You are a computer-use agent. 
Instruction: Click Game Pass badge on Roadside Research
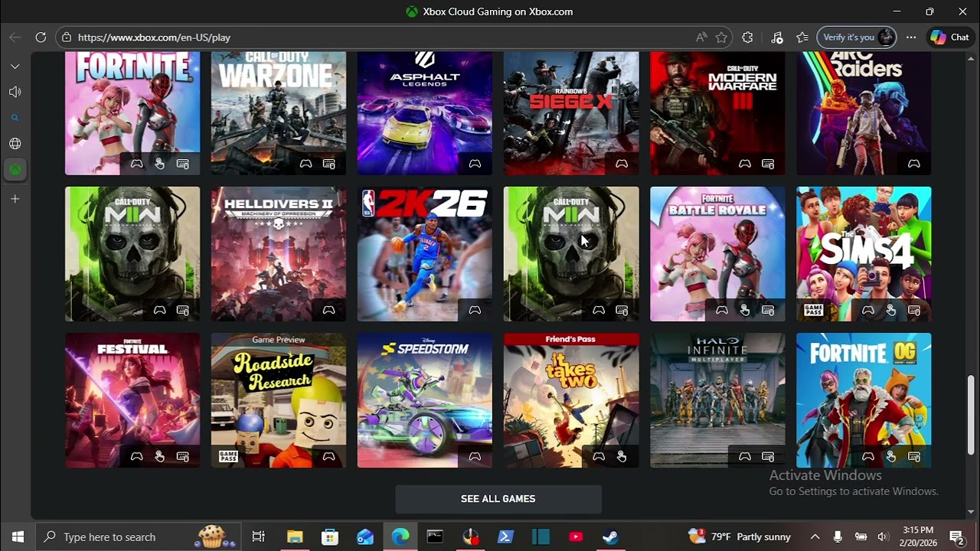[x=228, y=457]
